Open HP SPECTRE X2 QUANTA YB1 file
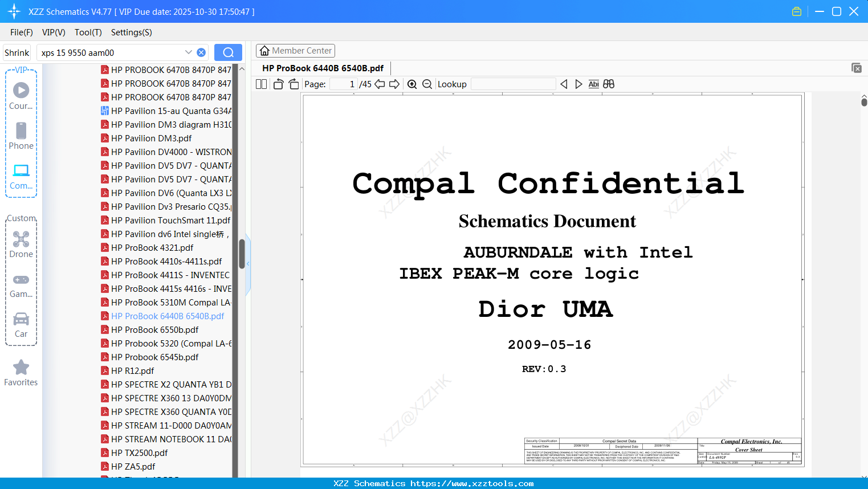This screenshot has width=868, height=489. (166, 384)
